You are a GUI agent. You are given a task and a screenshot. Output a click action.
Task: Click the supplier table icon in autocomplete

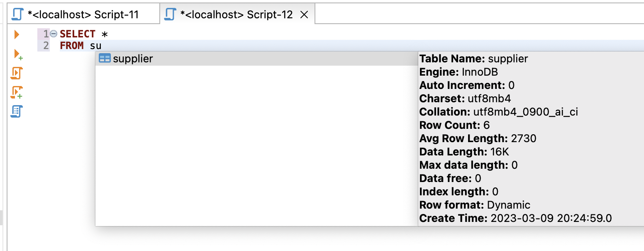(105, 59)
